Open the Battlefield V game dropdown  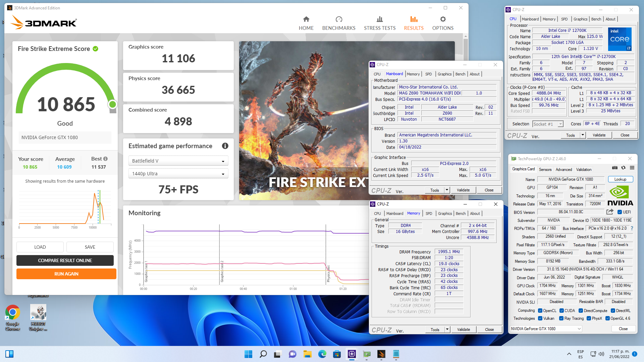click(178, 161)
